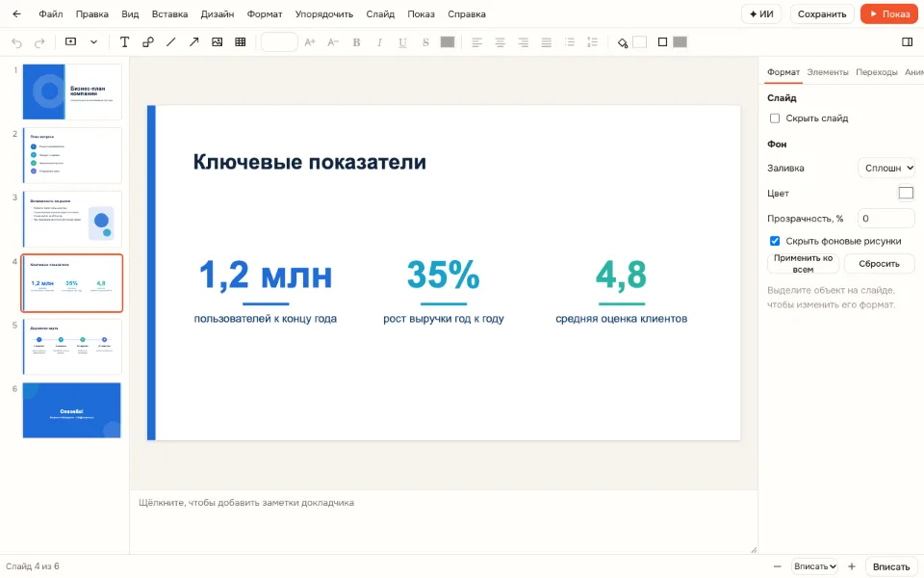Apply bulleted list
924x578 pixels.
tap(569, 42)
